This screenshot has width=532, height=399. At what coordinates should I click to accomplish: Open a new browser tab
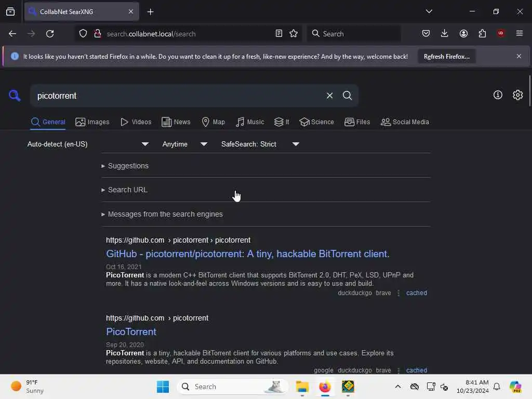[x=150, y=12]
